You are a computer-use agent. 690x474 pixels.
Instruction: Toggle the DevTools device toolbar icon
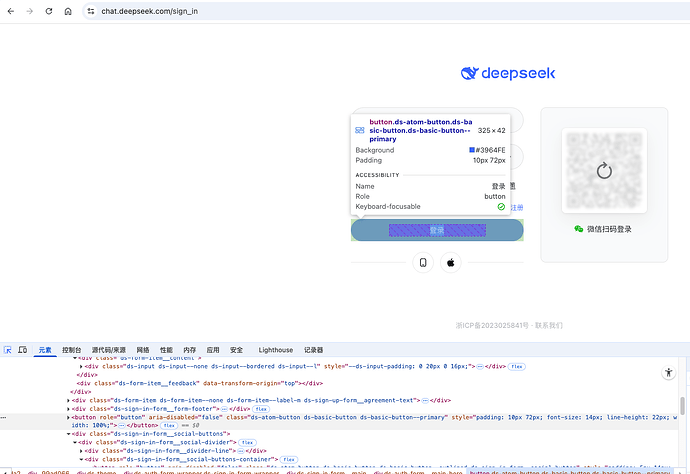point(24,350)
